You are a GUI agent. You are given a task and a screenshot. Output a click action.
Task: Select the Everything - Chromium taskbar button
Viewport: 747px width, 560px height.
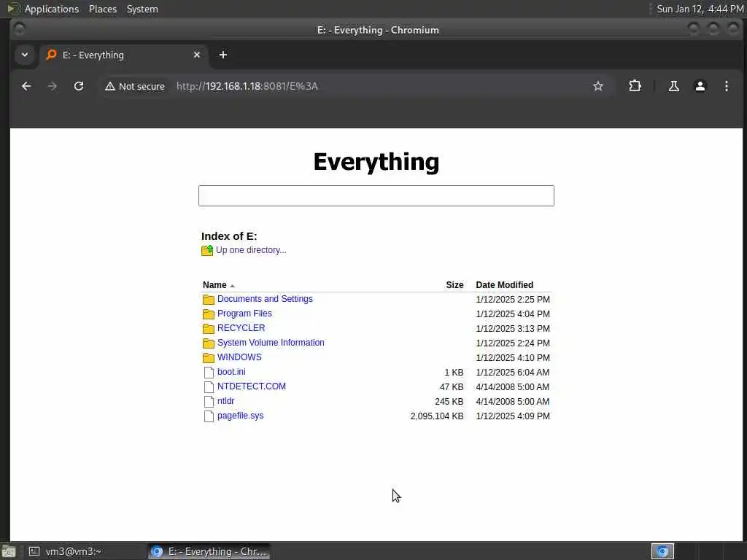[209, 551]
